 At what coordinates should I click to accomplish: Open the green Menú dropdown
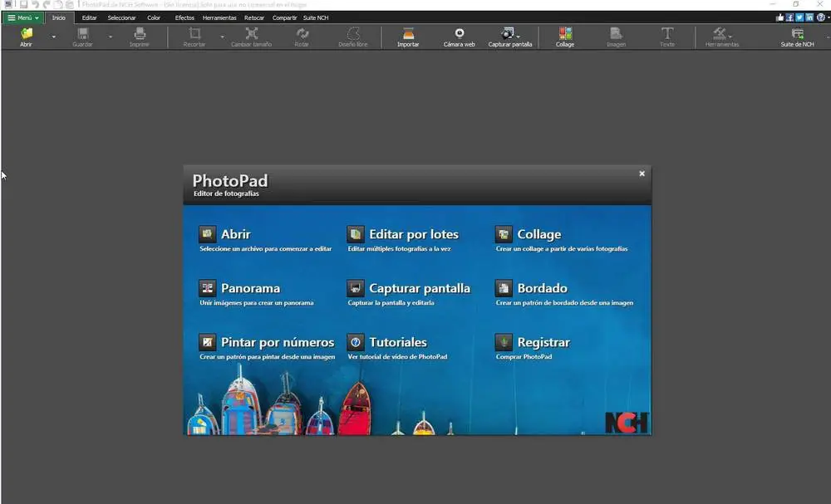click(x=22, y=17)
